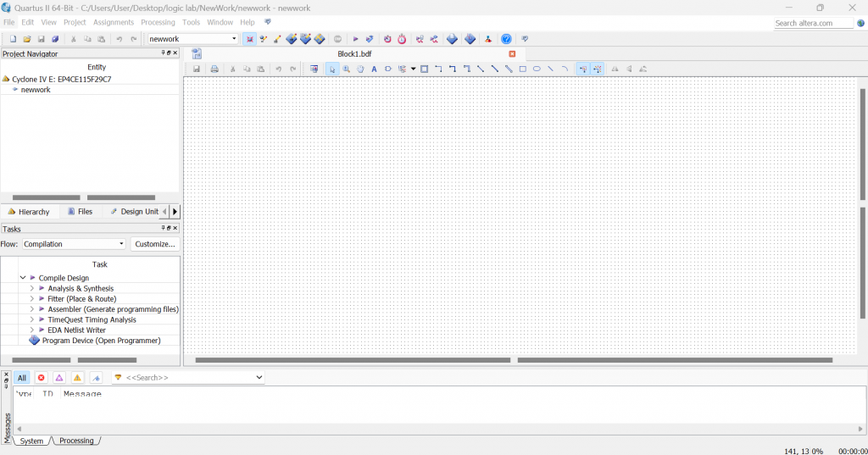Screen dimensions: 868x455
Task: Expand TimeQuest Timing Analysis task
Action: 32,319
